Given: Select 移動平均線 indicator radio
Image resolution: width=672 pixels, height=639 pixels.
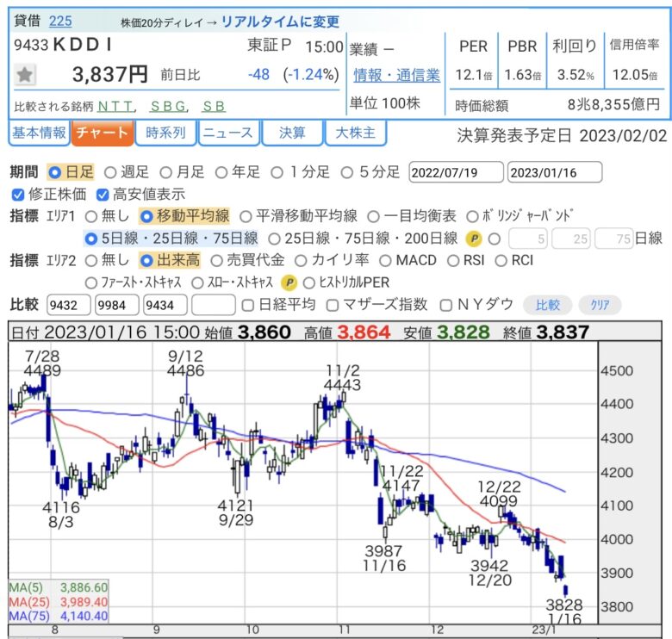Looking at the screenshot, I should click(x=146, y=217).
